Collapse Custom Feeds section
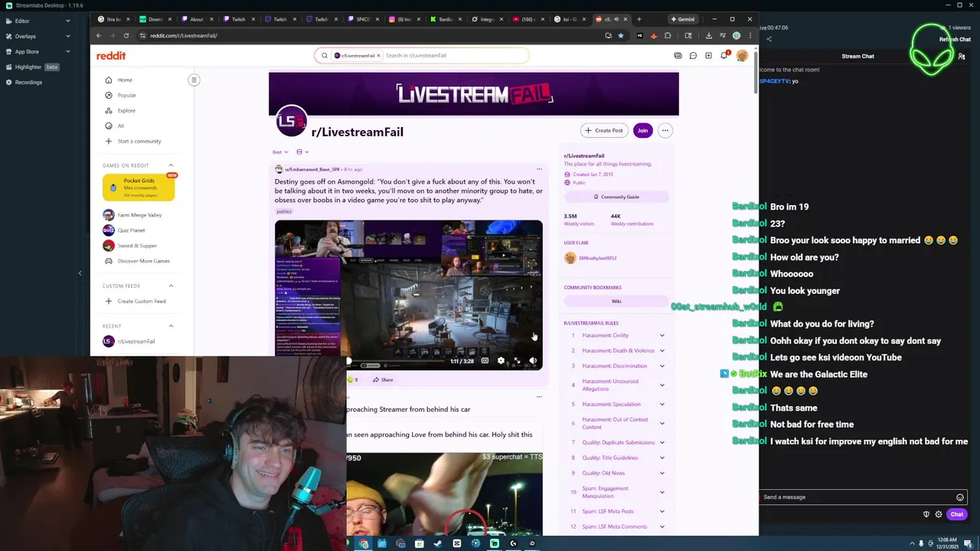Screen dimensions: 980x551 171,285
